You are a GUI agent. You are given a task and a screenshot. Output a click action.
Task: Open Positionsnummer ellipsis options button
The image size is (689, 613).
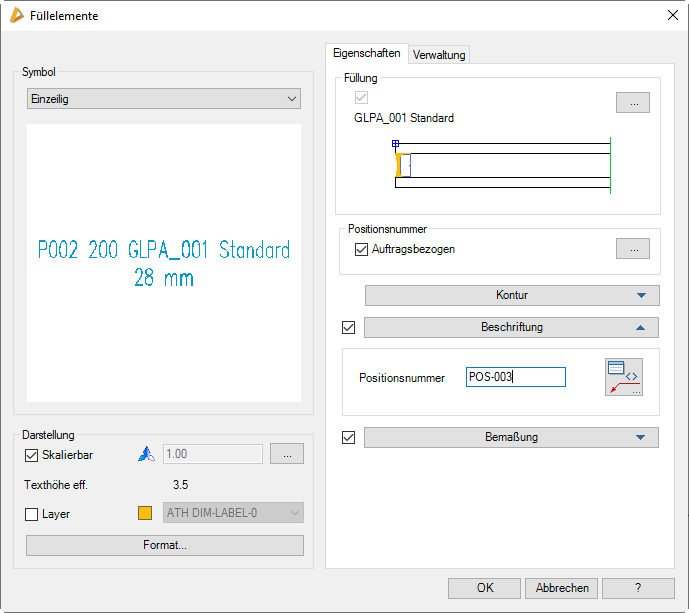coord(632,249)
